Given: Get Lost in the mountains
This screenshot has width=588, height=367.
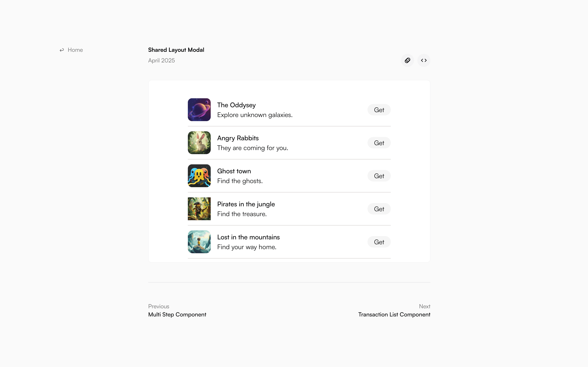Looking at the screenshot, I should click(x=379, y=242).
